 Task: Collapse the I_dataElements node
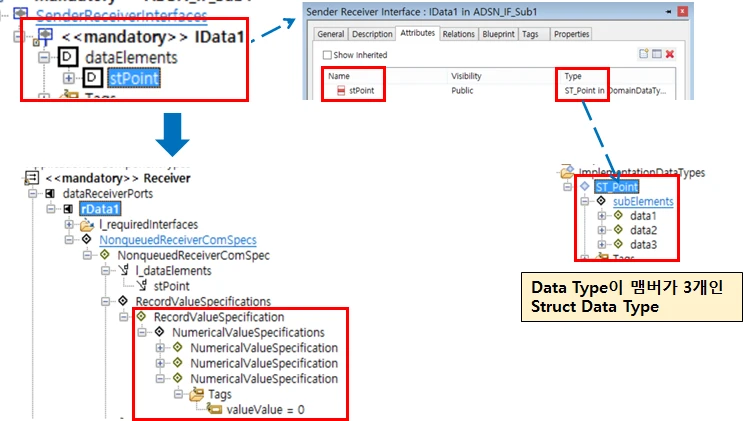[106, 271]
